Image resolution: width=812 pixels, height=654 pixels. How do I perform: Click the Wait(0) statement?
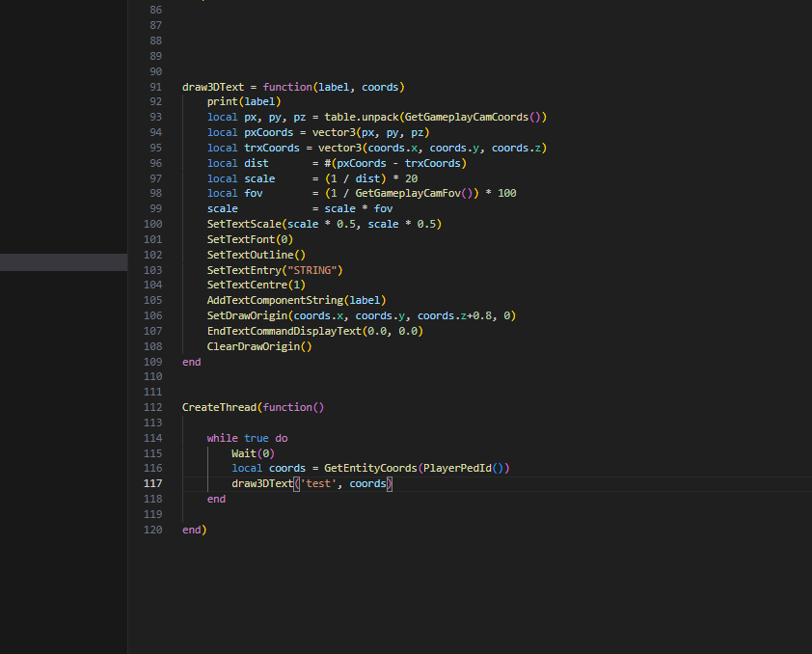click(x=253, y=453)
